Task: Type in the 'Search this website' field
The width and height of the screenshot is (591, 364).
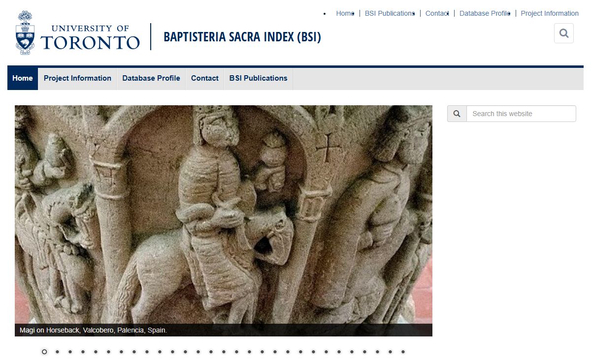Action: 521,114
